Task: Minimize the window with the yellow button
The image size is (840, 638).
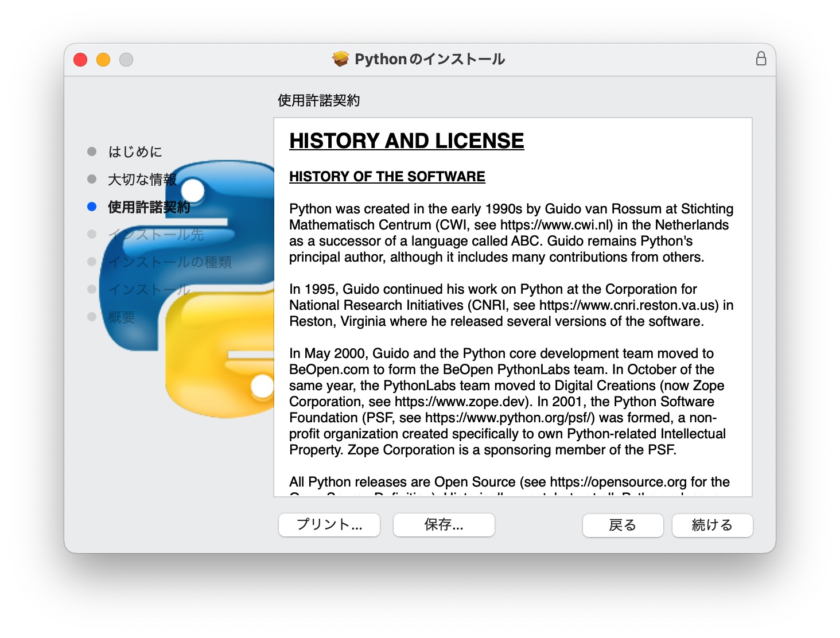Action: click(103, 60)
